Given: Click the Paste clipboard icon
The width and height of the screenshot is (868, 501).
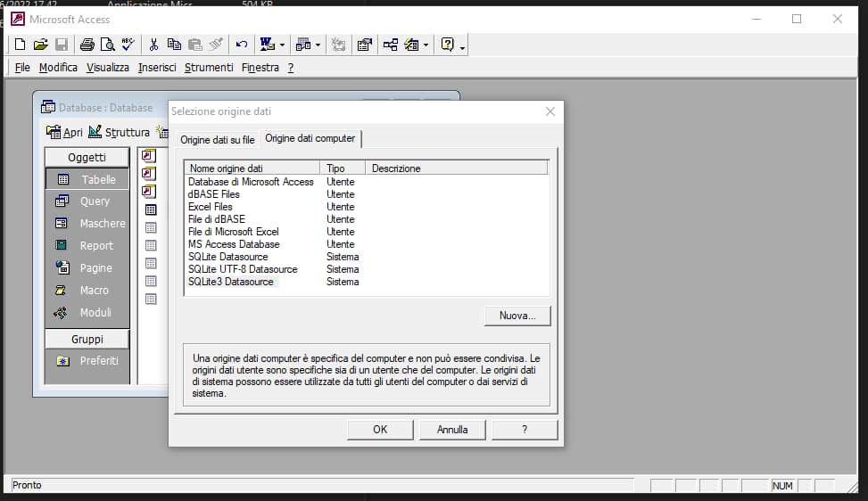Looking at the screenshot, I should click(194, 45).
